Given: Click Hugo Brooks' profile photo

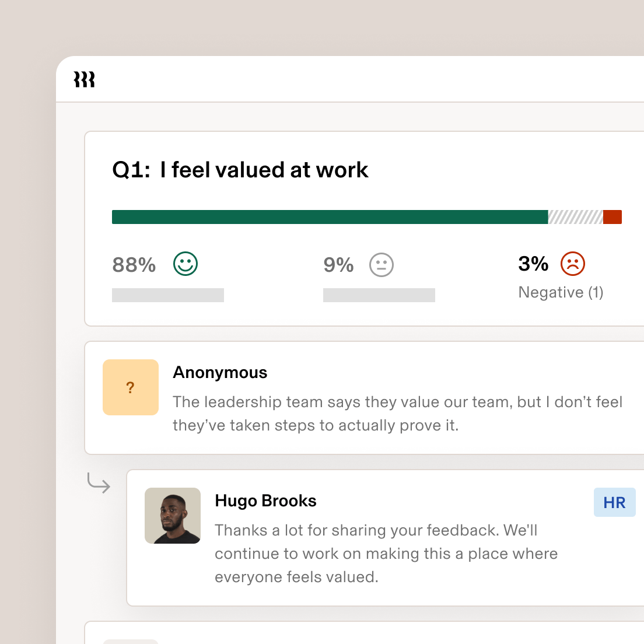Looking at the screenshot, I should [x=172, y=516].
